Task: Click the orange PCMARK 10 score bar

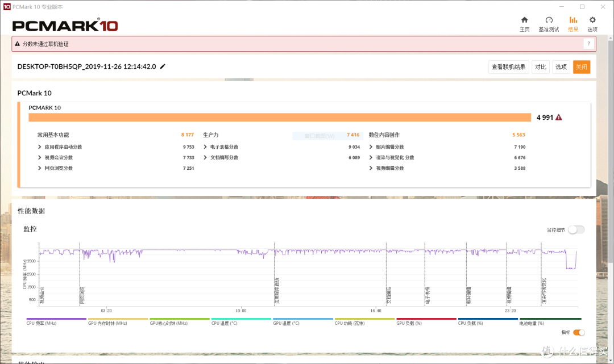Action: pyautogui.click(x=280, y=118)
